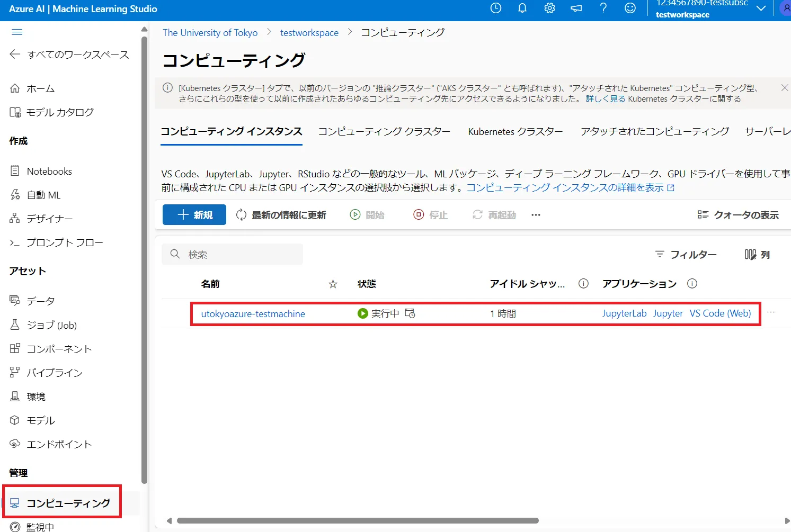791x532 pixels.
Task: Click the feedback megaphone icon
Action: point(576,8)
